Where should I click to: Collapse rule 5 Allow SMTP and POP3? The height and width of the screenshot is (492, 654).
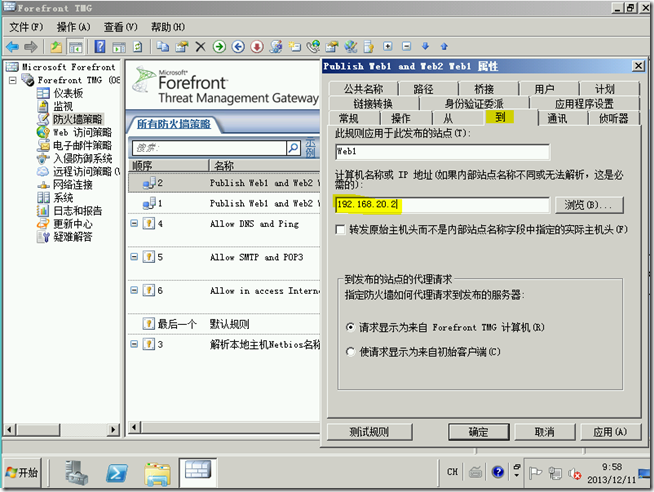point(134,256)
